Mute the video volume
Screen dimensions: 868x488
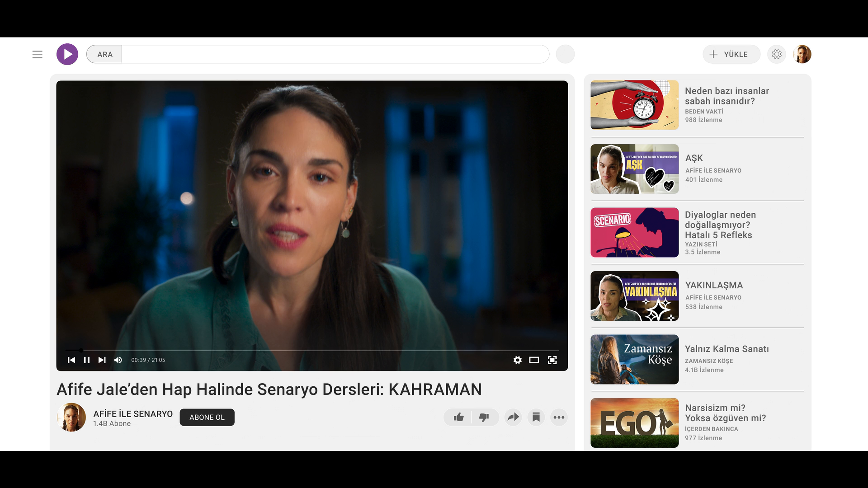tap(118, 360)
